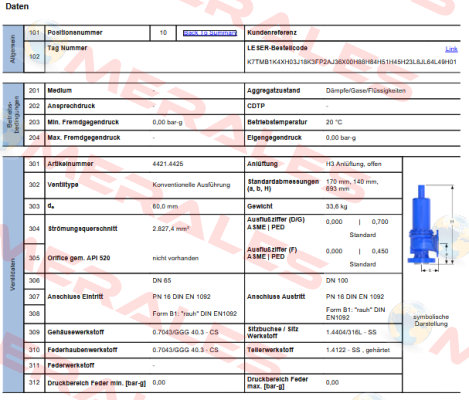The height and width of the screenshot is (400, 469).
Task: Click the Positionsnummer value 10
Action: (163, 33)
